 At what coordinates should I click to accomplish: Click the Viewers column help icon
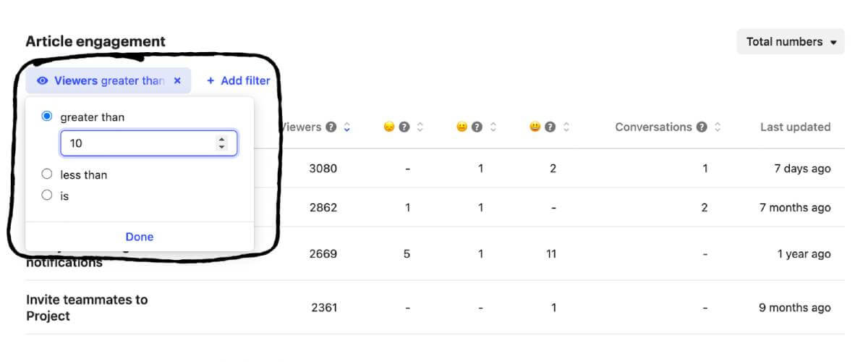point(331,127)
